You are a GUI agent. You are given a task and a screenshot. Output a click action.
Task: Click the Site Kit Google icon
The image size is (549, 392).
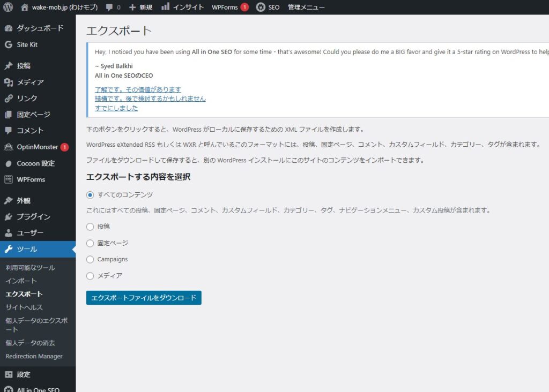[9, 44]
